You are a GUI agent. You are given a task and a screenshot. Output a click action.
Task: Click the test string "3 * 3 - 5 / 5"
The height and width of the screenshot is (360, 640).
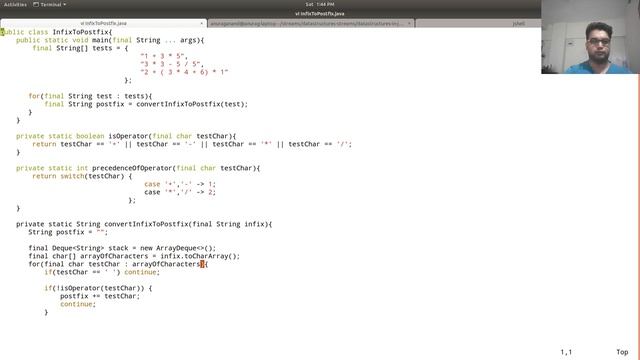pos(172,64)
